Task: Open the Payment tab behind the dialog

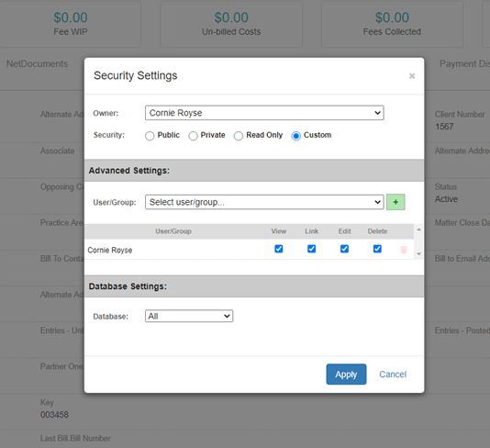Action: pyautogui.click(x=464, y=63)
